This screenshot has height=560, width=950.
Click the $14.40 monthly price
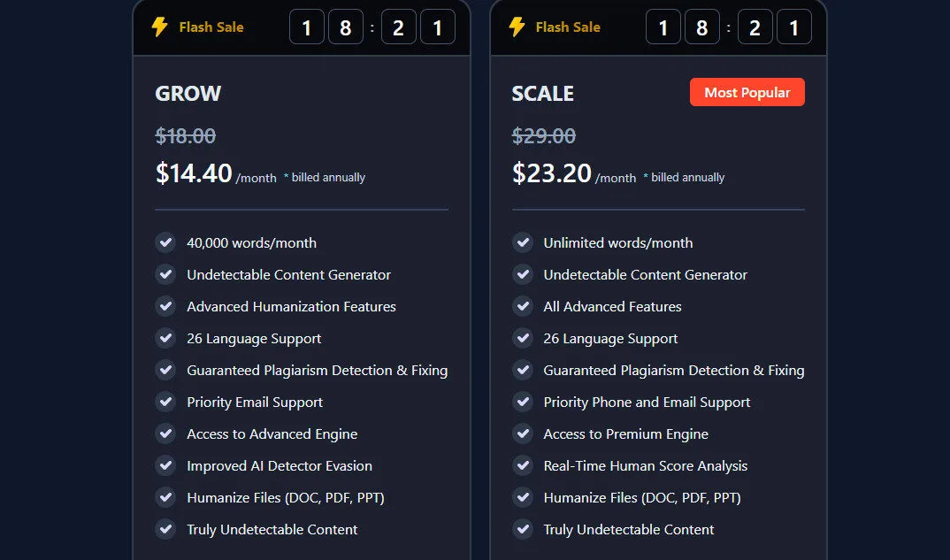point(194,173)
